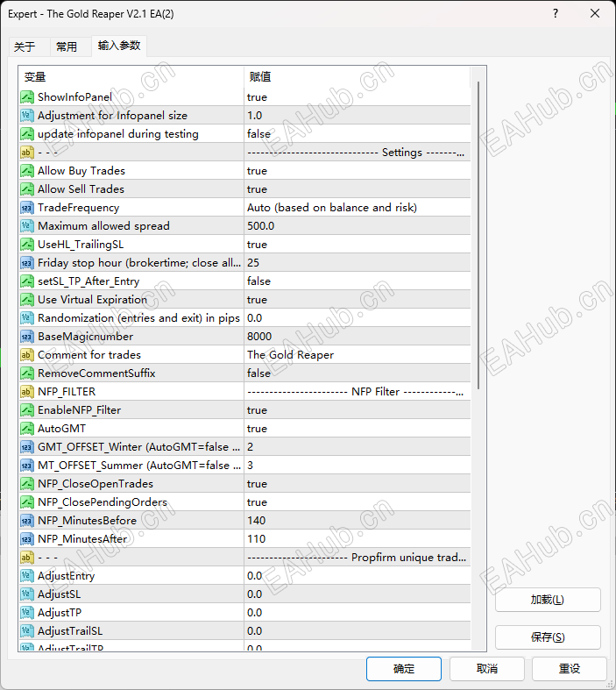
Task: Select the Allow Sell Trades value true
Action: (357, 189)
